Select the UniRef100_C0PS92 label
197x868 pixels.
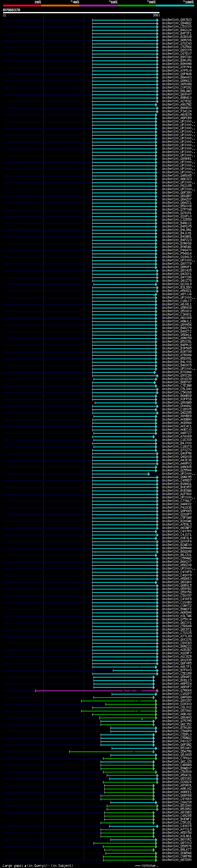pyautogui.click(x=177, y=88)
